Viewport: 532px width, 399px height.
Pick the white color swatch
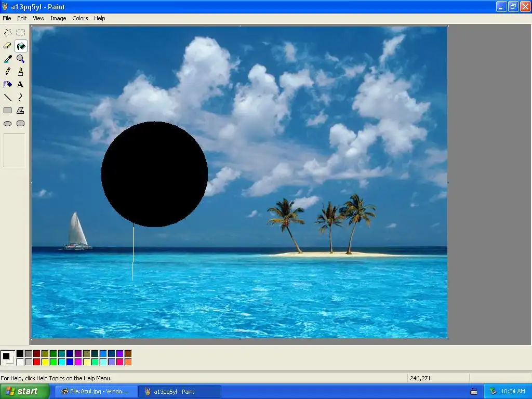click(x=20, y=362)
